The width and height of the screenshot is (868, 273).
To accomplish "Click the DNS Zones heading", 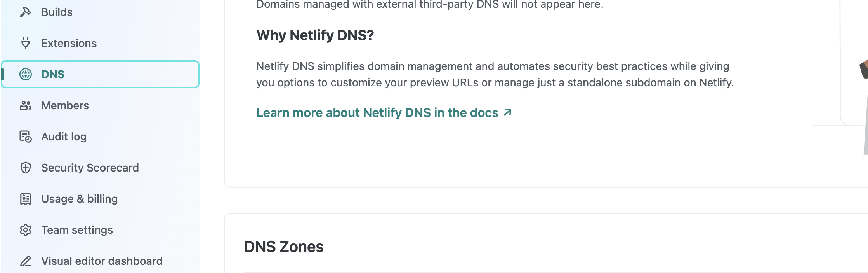I will coord(284,247).
